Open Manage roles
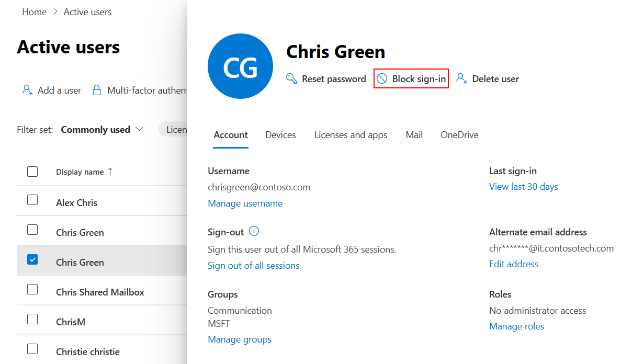 [516, 326]
